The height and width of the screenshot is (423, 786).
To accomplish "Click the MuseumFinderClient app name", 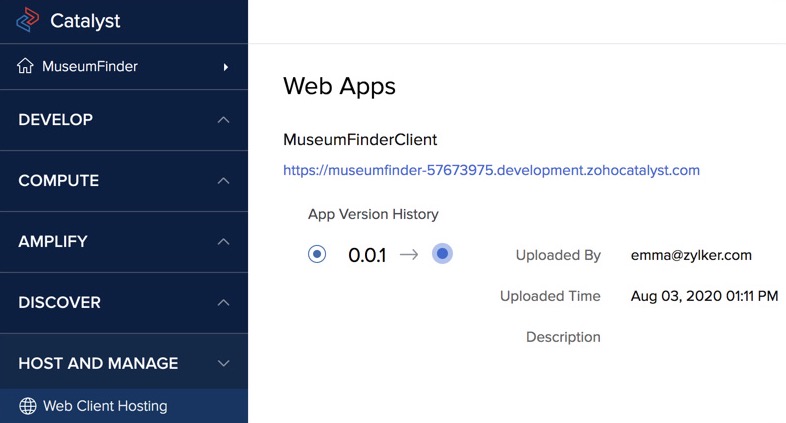I will coord(360,140).
